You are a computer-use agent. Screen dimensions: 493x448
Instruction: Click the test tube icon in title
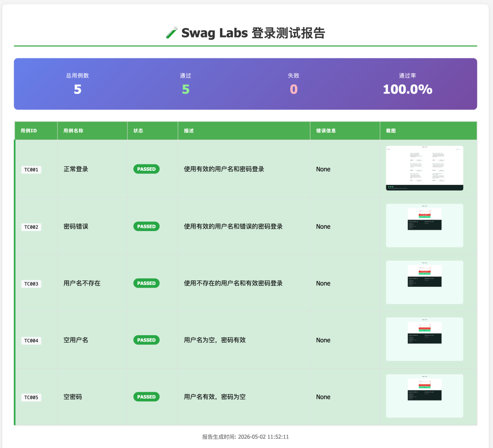point(172,33)
